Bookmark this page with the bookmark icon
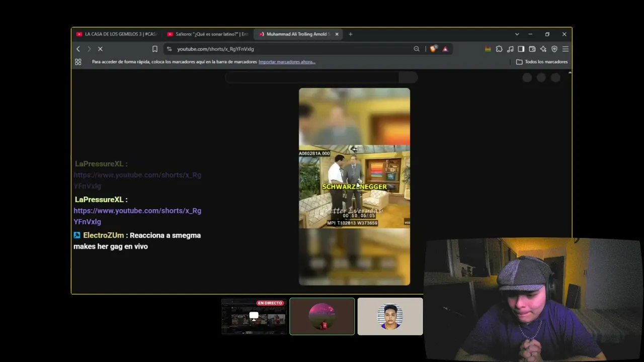The image size is (644, 362). pos(155,49)
